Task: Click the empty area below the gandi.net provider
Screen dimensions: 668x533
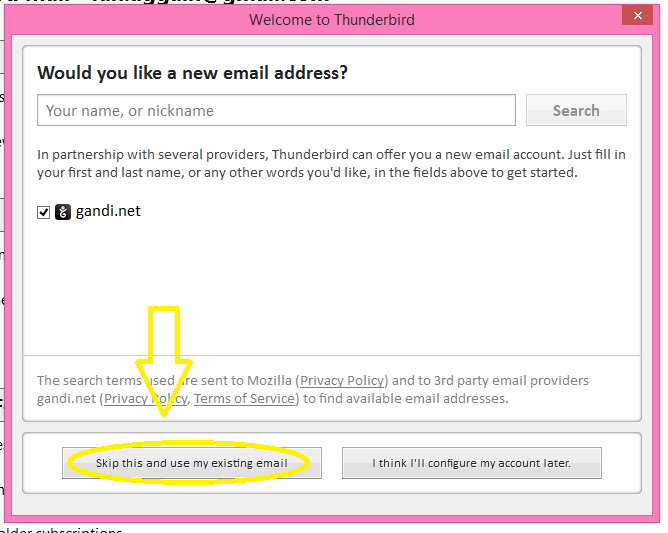Action: point(330,290)
